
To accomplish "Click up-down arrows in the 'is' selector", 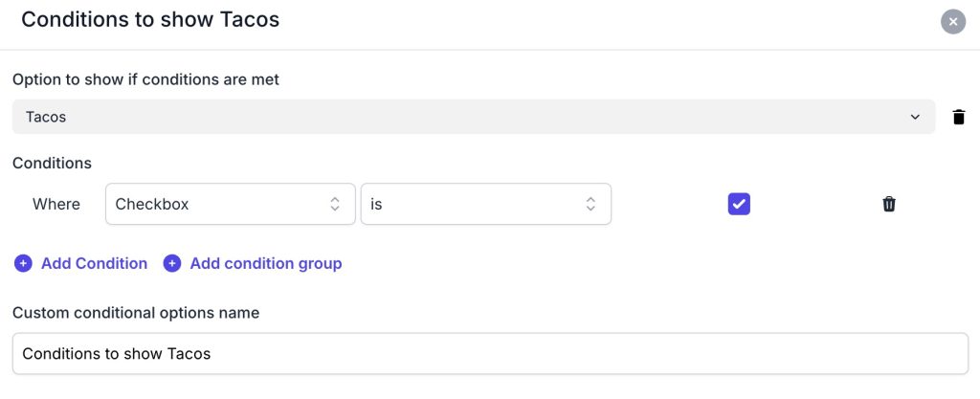I will pyautogui.click(x=590, y=204).
